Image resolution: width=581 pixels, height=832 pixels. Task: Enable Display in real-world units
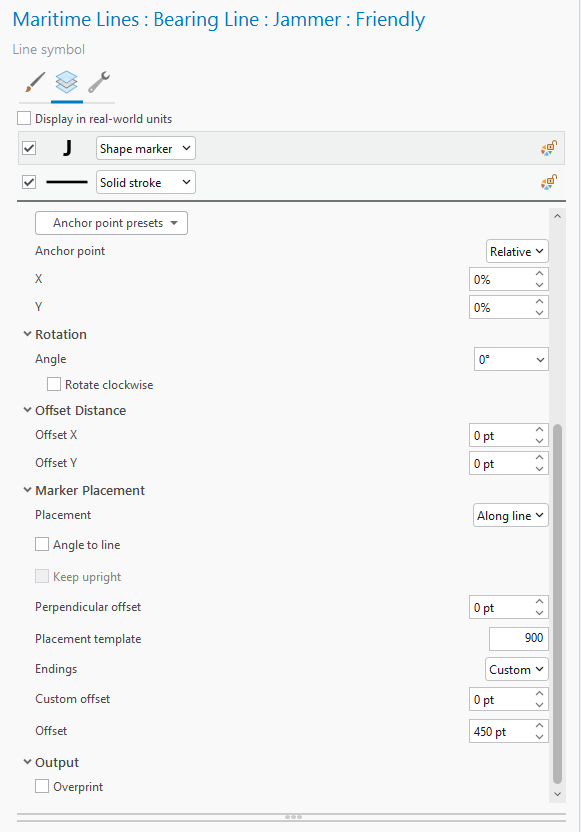(x=24, y=118)
